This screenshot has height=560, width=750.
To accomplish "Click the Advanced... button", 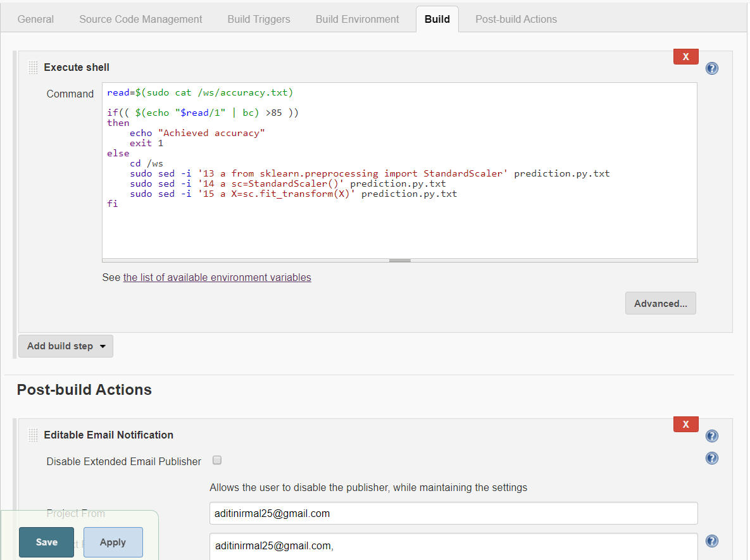I will pyautogui.click(x=661, y=303).
